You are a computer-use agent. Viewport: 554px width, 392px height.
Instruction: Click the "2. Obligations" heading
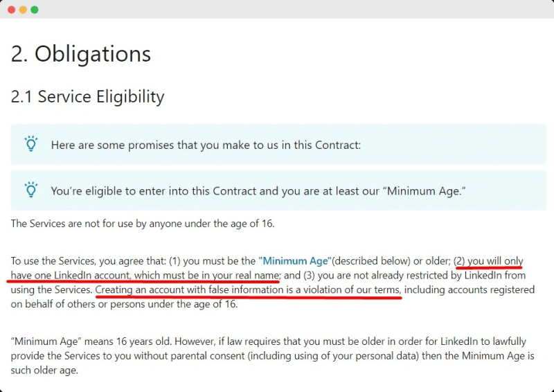tap(81, 54)
